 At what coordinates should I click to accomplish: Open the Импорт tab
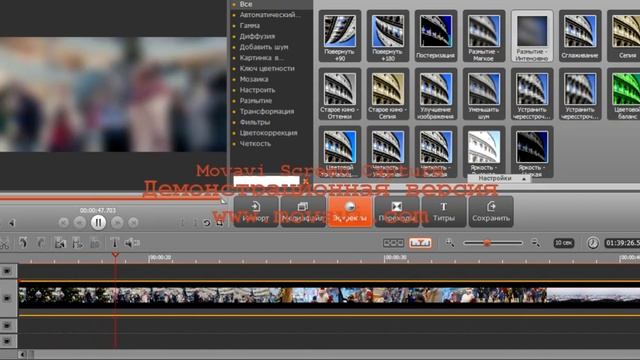256,211
